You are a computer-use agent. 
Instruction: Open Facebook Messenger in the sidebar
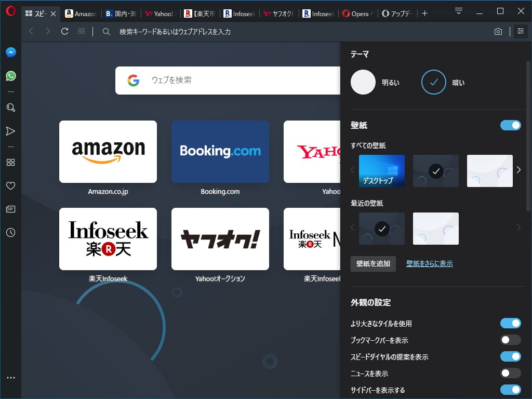(10, 51)
